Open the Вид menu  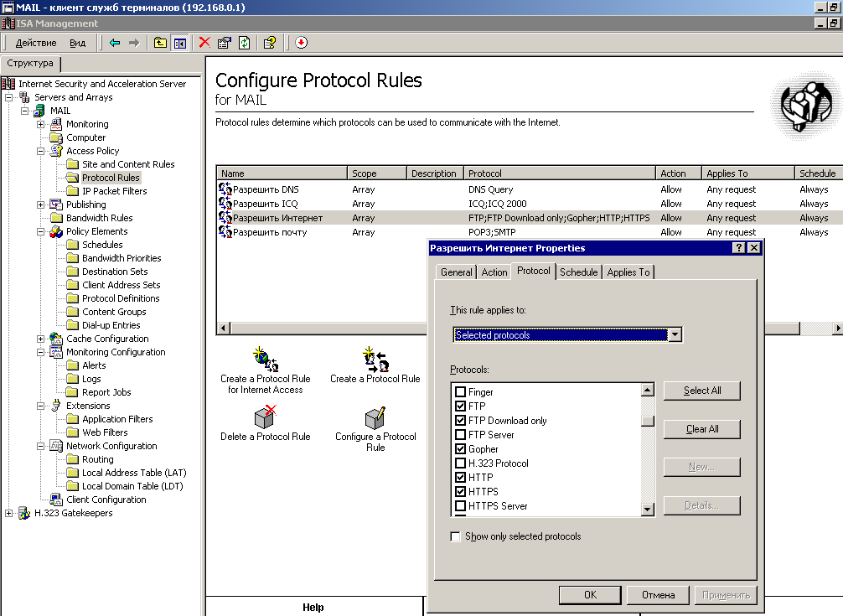click(77, 43)
